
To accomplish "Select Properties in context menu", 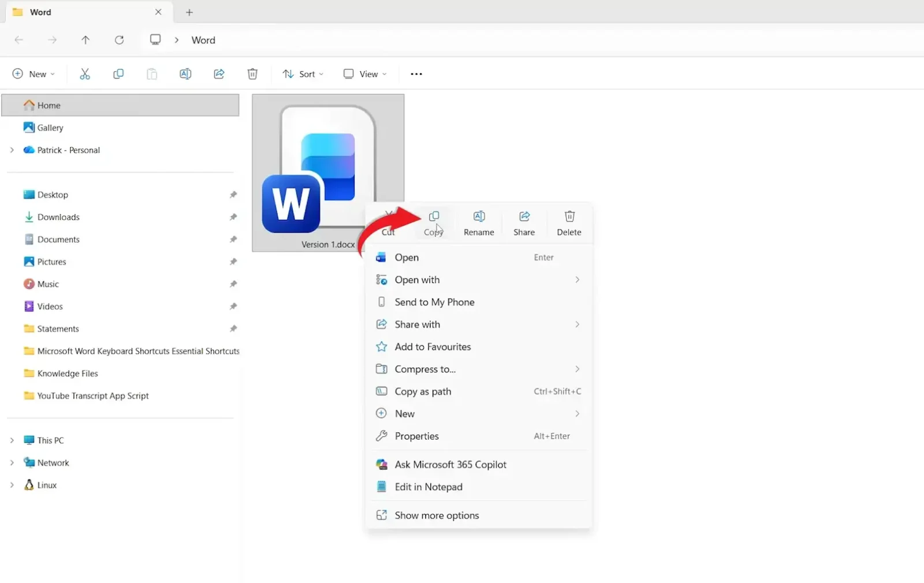I will click(479, 436).
